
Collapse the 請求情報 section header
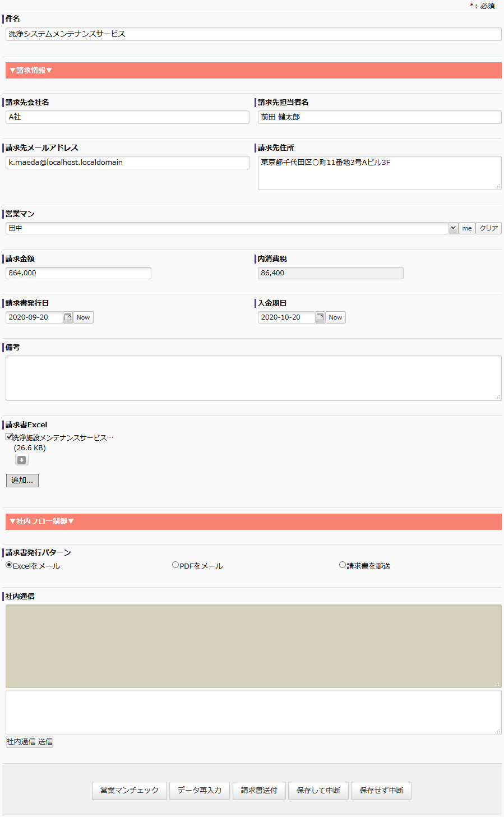click(x=31, y=71)
